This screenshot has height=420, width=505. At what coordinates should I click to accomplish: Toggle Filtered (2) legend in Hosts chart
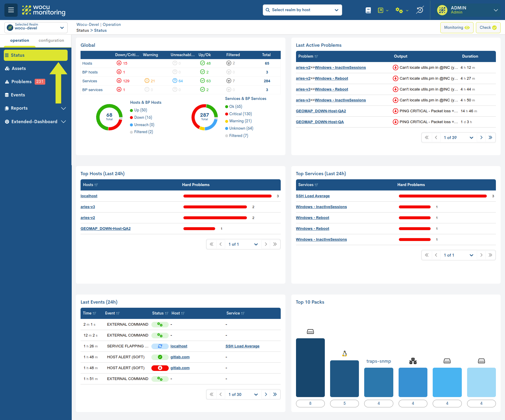pyautogui.click(x=141, y=132)
